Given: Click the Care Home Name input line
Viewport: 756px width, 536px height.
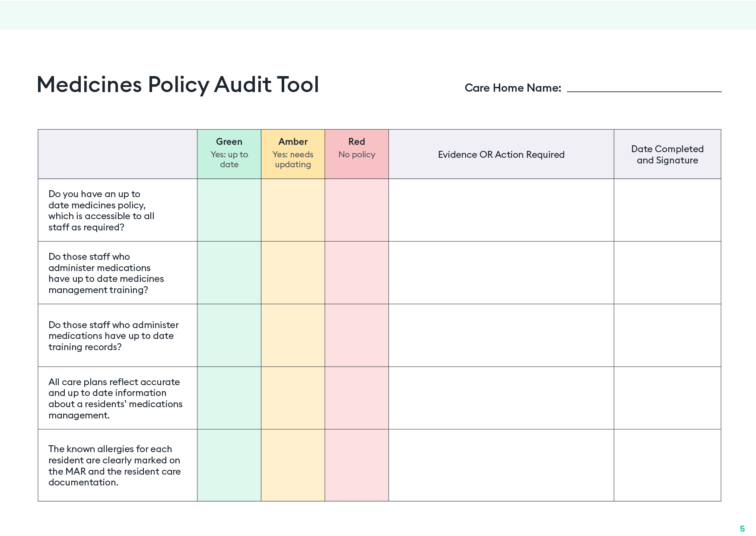Looking at the screenshot, I should click(644, 90).
